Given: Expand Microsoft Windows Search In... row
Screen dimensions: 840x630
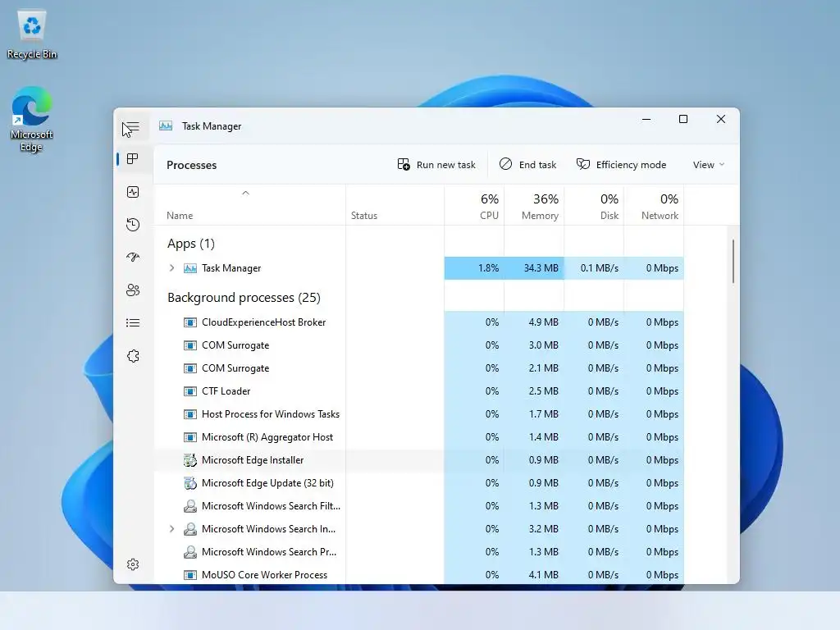Looking at the screenshot, I should [x=172, y=529].
